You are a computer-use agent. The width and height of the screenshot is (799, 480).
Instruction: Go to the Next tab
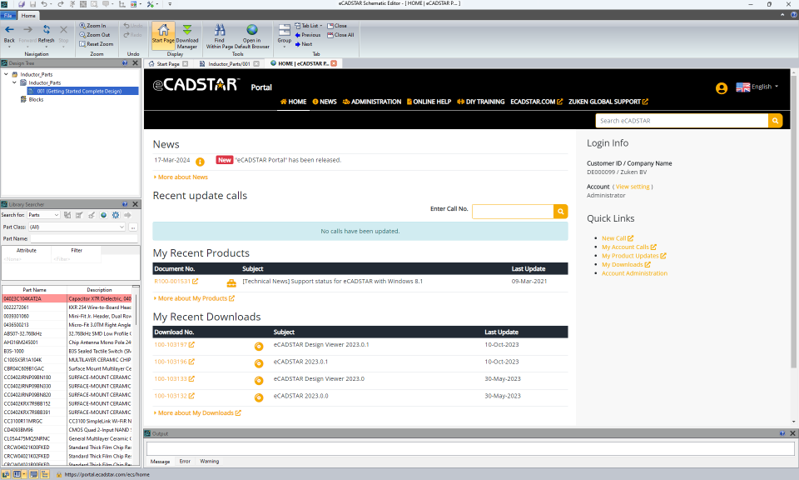point(304,44)
